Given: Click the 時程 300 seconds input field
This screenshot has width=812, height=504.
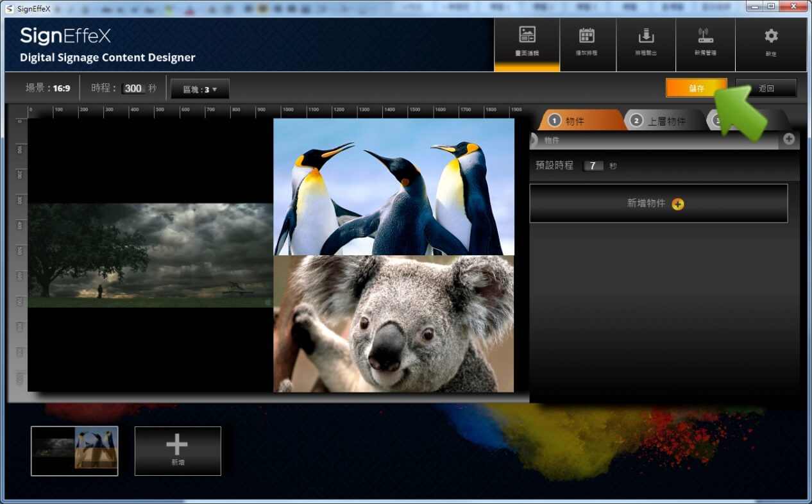Looking at the screenshot, I should pyautogui.click(x=133, y=88).
